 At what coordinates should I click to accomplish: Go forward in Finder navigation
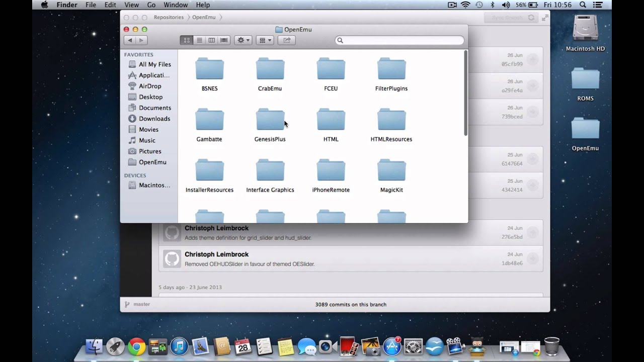[x=141, y=40]
